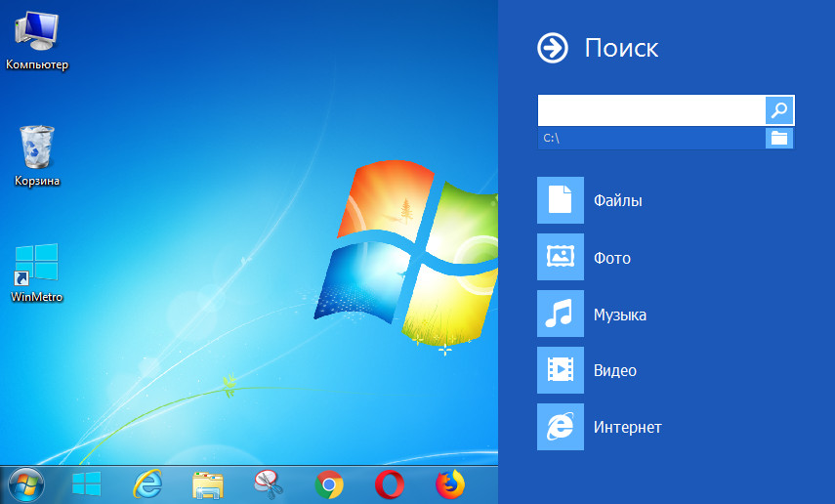
Task: Open File Explorer from the taskbar
Action: click(208, 483)
